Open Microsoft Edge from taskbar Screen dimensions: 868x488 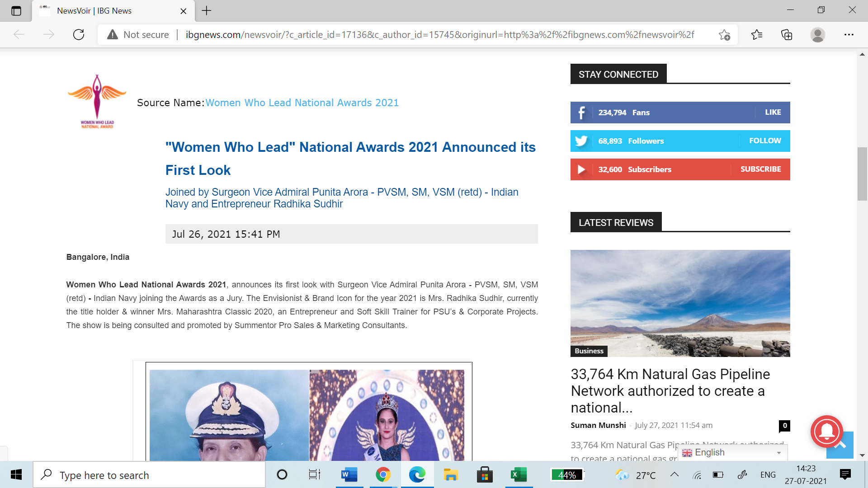click(x=417, y=475)
